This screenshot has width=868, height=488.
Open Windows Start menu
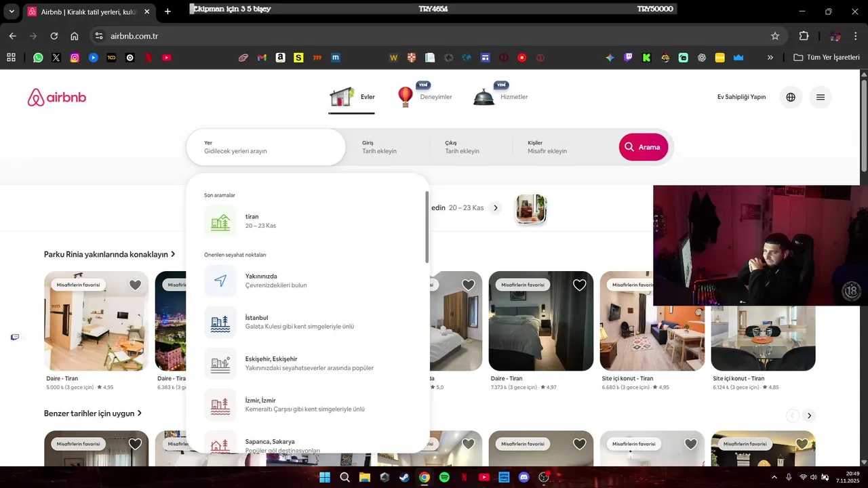tap(325, 477)
